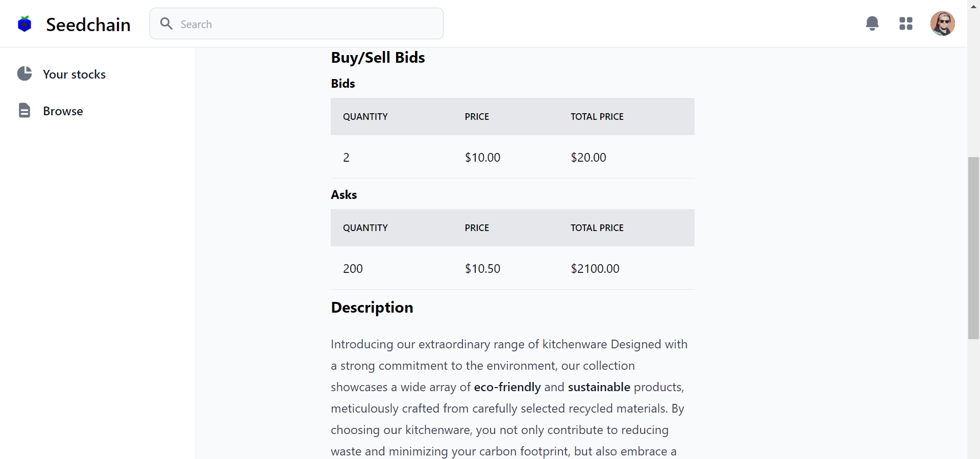This screenshot has width=980, height=459.
Task: Click the Seedchain berry logo icon
Action: pyautogui.click(x=24, y=24)
